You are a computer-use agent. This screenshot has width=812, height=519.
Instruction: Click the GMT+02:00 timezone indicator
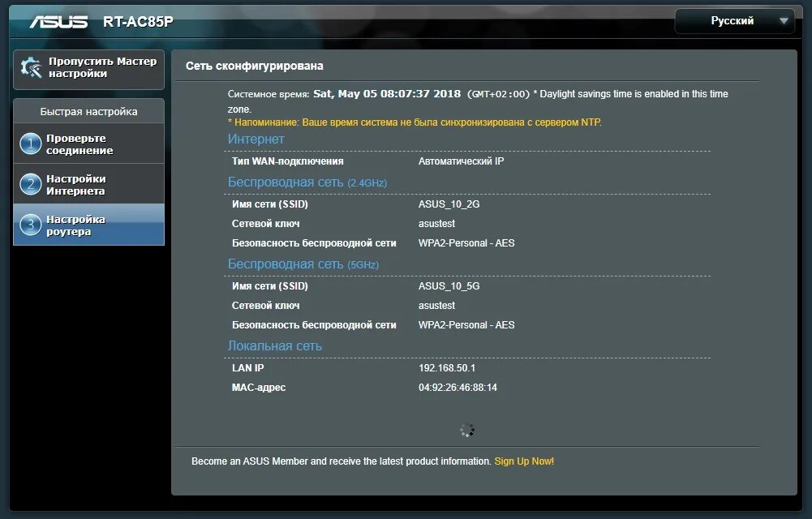click(x=500, y=93)
